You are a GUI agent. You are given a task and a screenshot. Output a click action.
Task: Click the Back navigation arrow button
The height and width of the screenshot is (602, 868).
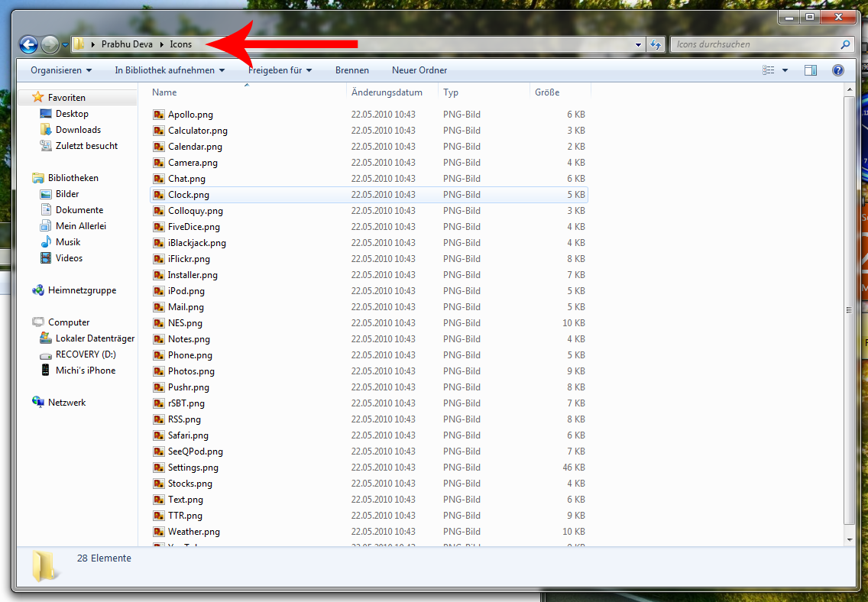[x=28, y=45]
